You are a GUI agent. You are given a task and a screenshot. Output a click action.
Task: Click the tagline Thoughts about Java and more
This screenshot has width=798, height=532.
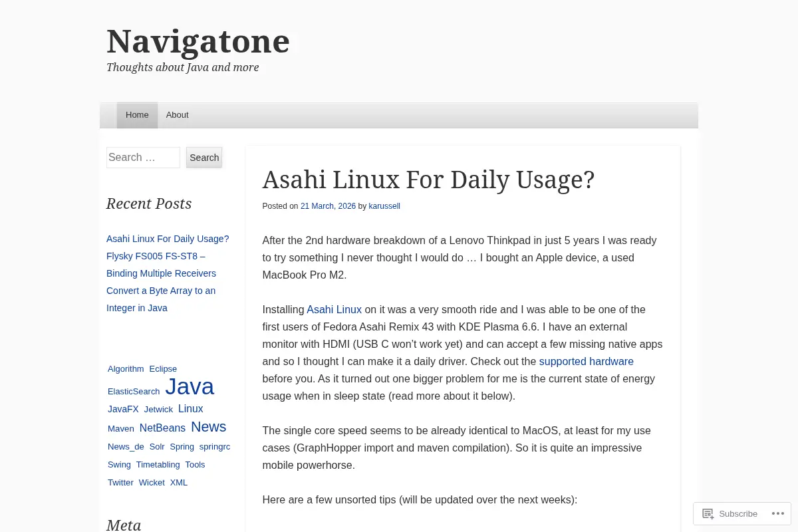pos(183,67)
